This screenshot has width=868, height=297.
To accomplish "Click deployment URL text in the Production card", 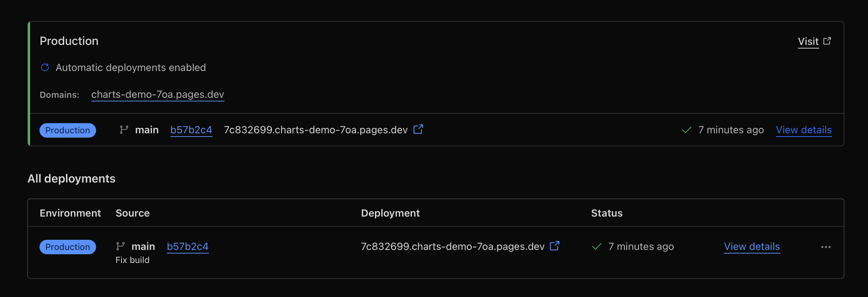I will click(x=316, y=130).
